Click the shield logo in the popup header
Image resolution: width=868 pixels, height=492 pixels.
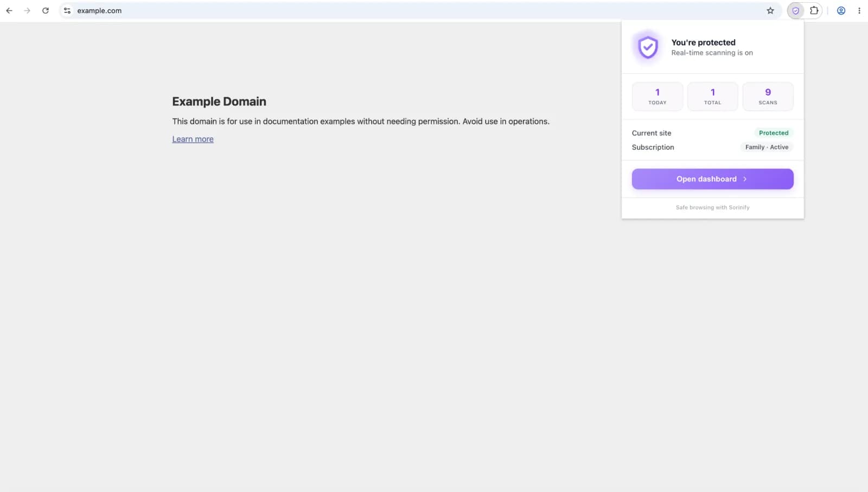648,47
